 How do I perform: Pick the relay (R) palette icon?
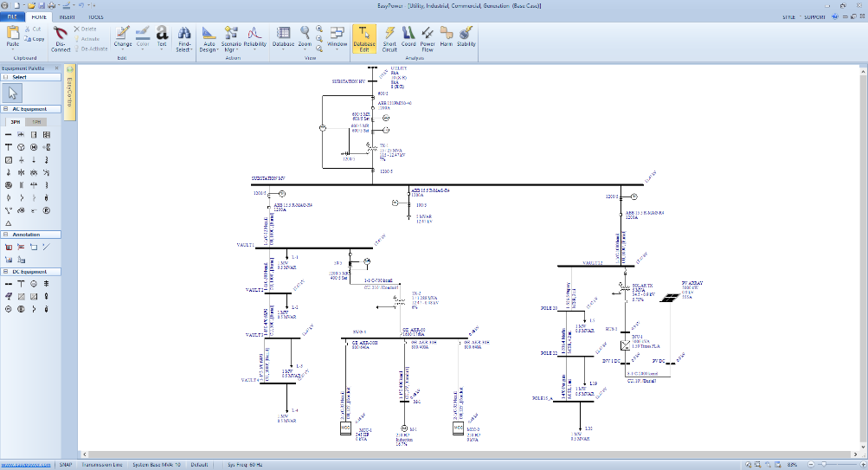click(x=47, y=210)
